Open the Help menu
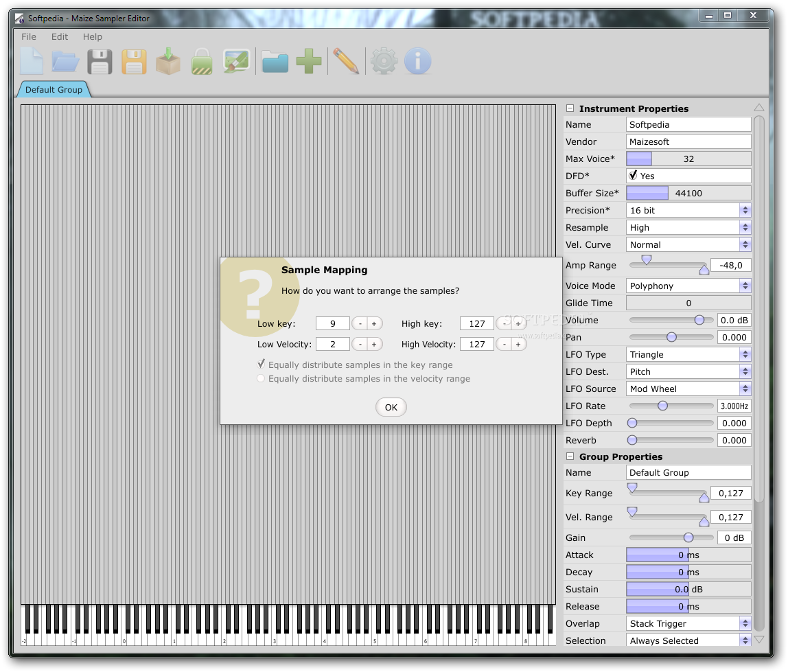Viewport: 788px width, 672px height. [93, 36]
